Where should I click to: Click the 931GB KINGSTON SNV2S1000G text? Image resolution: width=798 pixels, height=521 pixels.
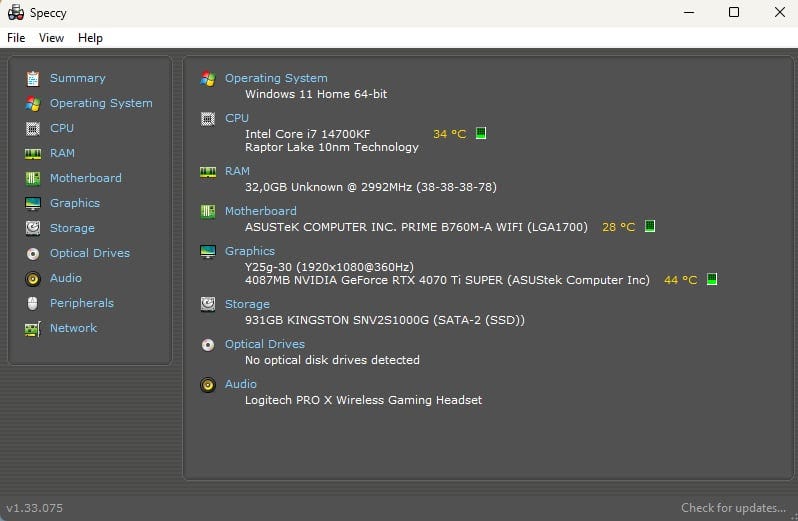(385, 320)
